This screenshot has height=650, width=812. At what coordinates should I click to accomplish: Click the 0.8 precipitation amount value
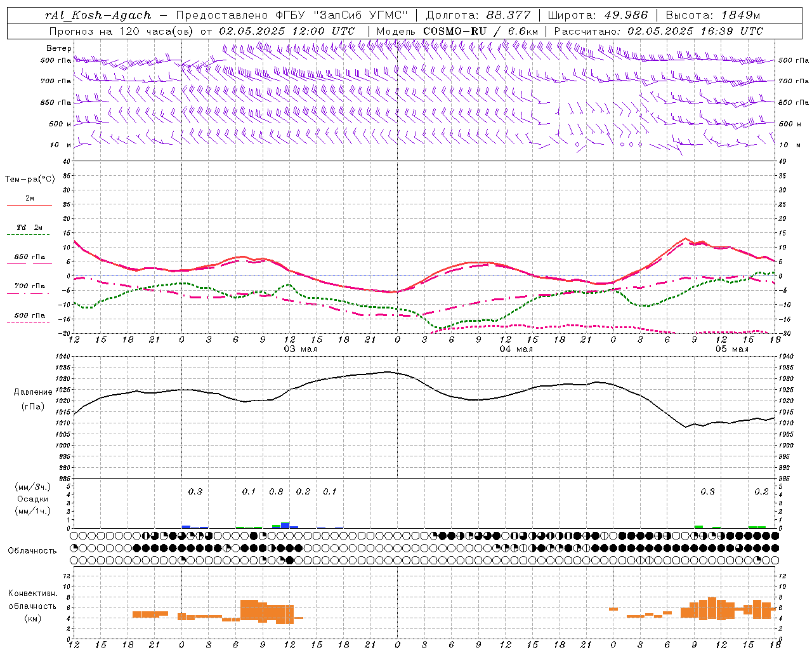(x=276, y=491)
